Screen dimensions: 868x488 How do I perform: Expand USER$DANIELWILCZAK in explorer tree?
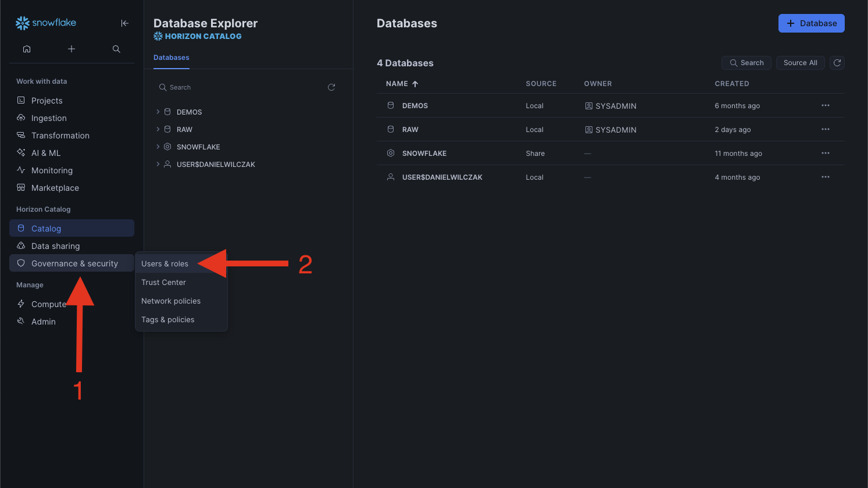158,164
